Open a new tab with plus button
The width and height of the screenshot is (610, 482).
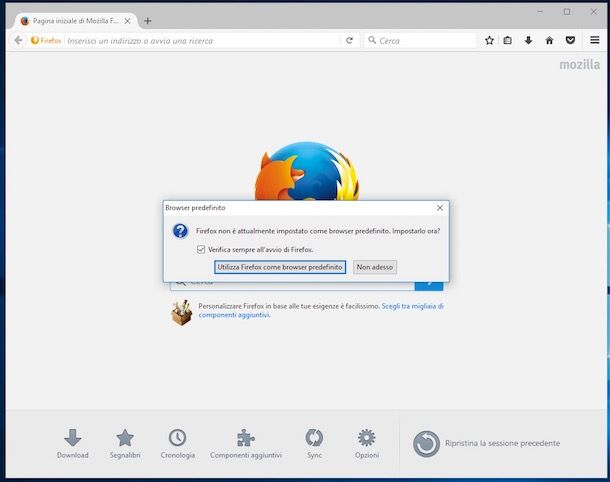[x=147, y=21]
